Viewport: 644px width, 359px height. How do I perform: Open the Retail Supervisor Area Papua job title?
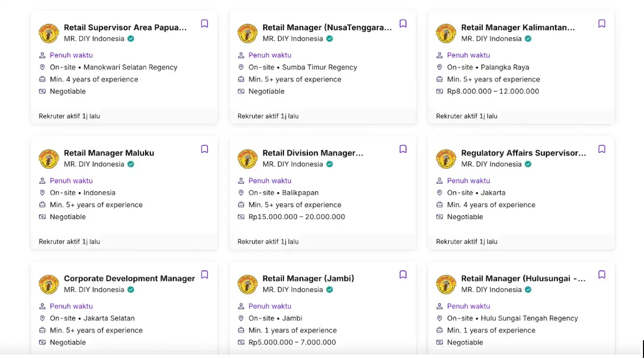coord(125,28)
